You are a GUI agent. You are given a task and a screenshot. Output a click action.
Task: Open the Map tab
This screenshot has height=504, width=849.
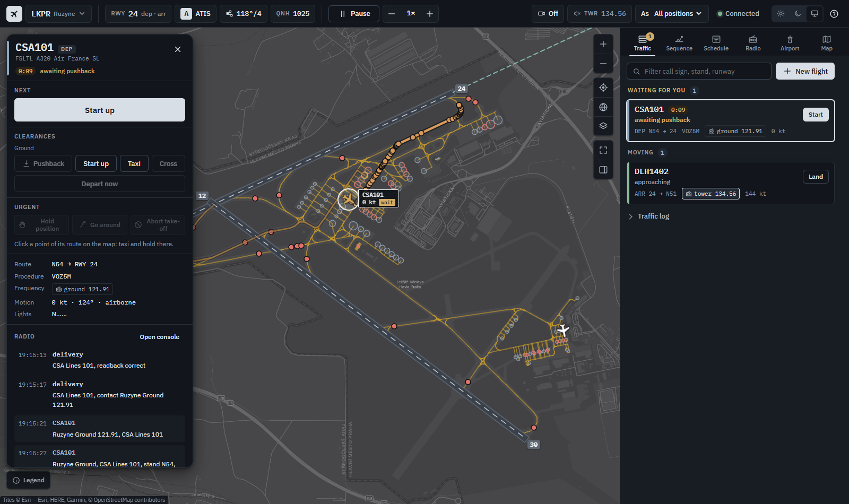click(x=827, y=43)
